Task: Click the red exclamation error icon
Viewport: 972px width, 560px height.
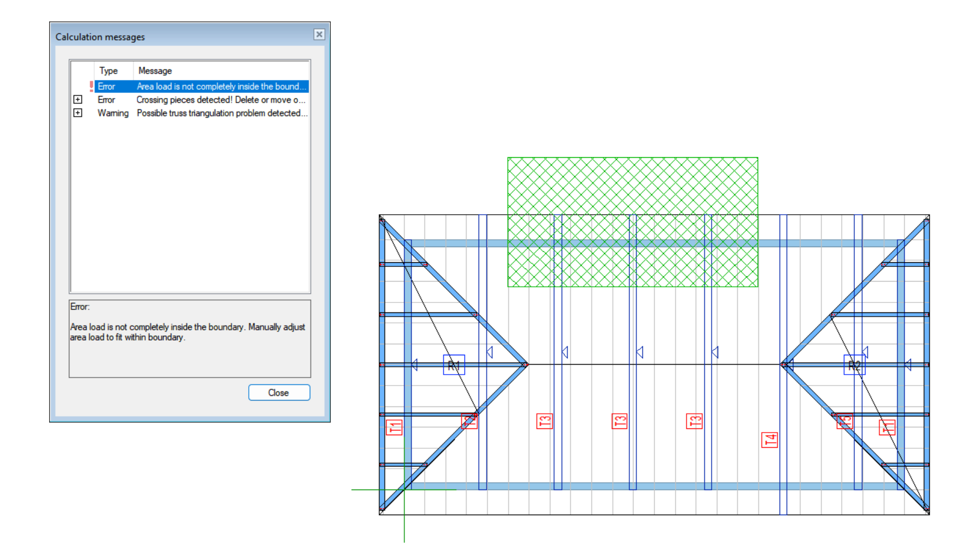Action: click(x=91, y=87)
